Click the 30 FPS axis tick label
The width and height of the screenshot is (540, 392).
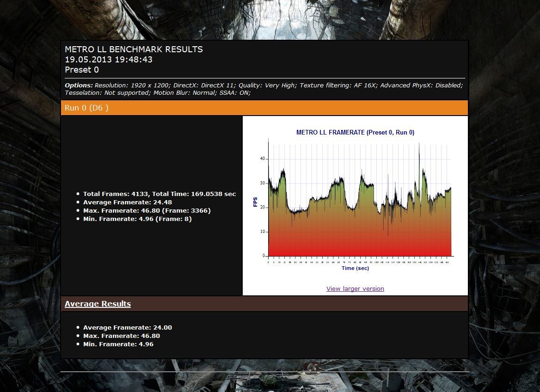[x=263, y=183]
